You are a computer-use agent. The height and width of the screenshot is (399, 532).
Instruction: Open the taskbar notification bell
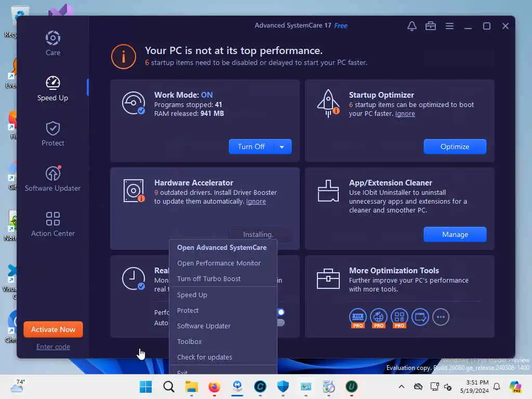pyautogui.click(x=497, y=387)
